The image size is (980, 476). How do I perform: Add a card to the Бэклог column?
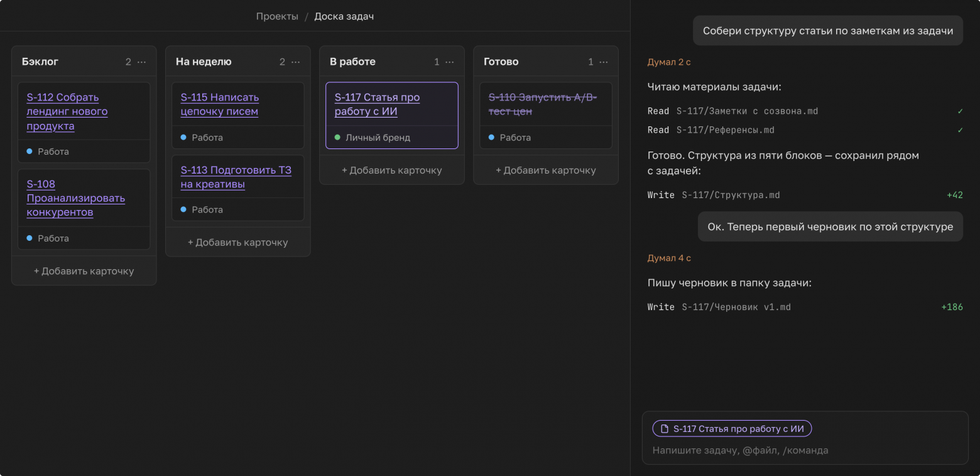84,271
